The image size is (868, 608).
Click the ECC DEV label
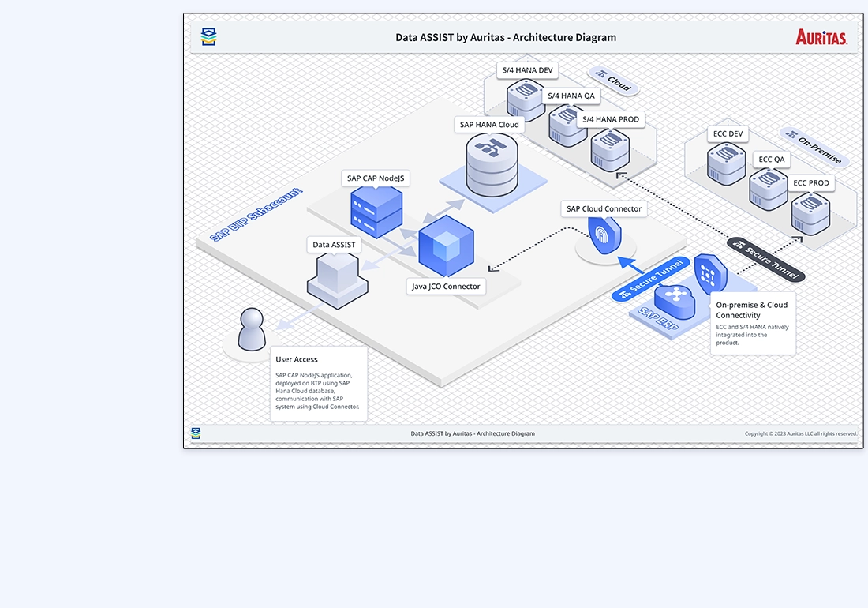tap(728, 134)
